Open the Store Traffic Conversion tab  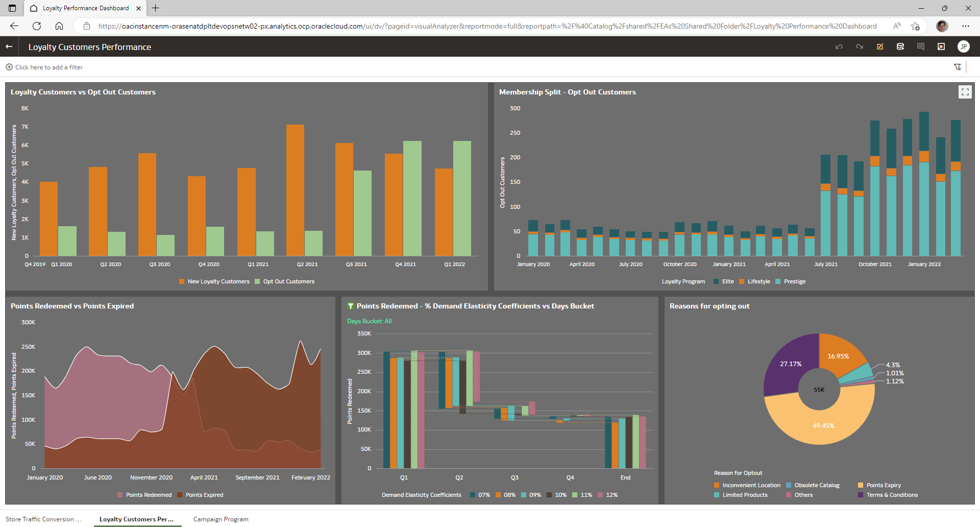click(x=44, y=519)
